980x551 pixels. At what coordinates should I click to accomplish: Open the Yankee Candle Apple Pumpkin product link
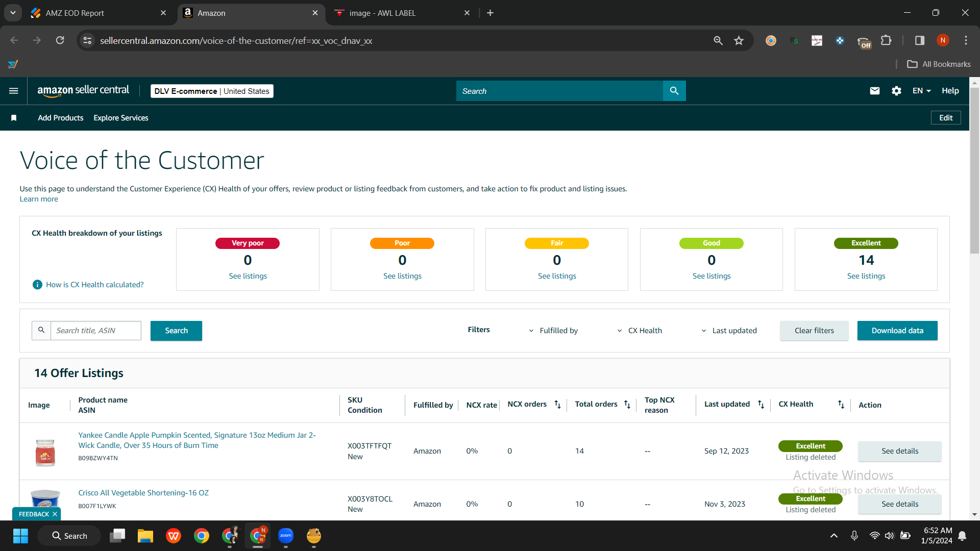tap(197, 440)
